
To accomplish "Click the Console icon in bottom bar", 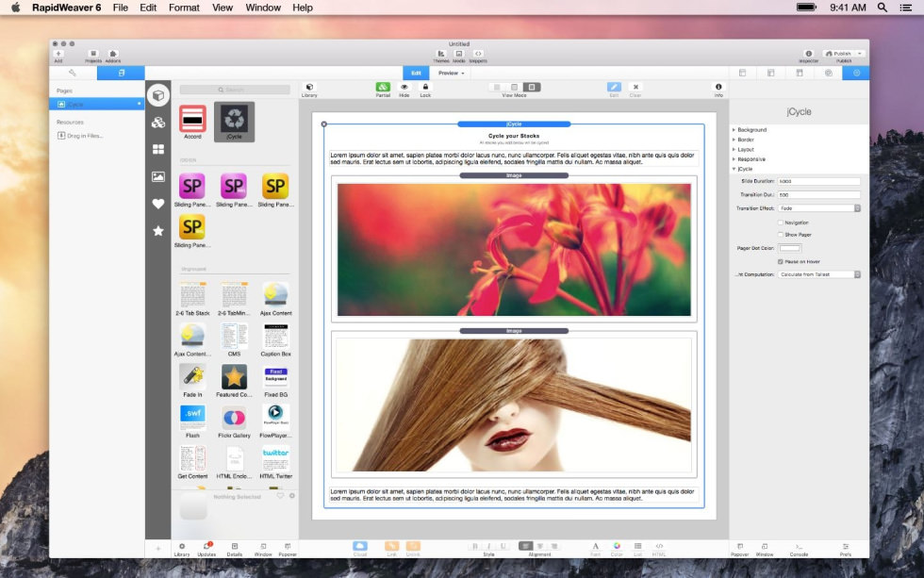I will click(x=800, y=549).
